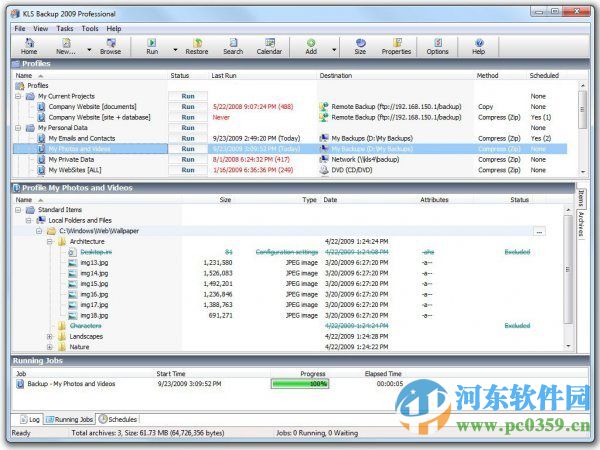Click the Size toolbar icon

tap(360, 46)
